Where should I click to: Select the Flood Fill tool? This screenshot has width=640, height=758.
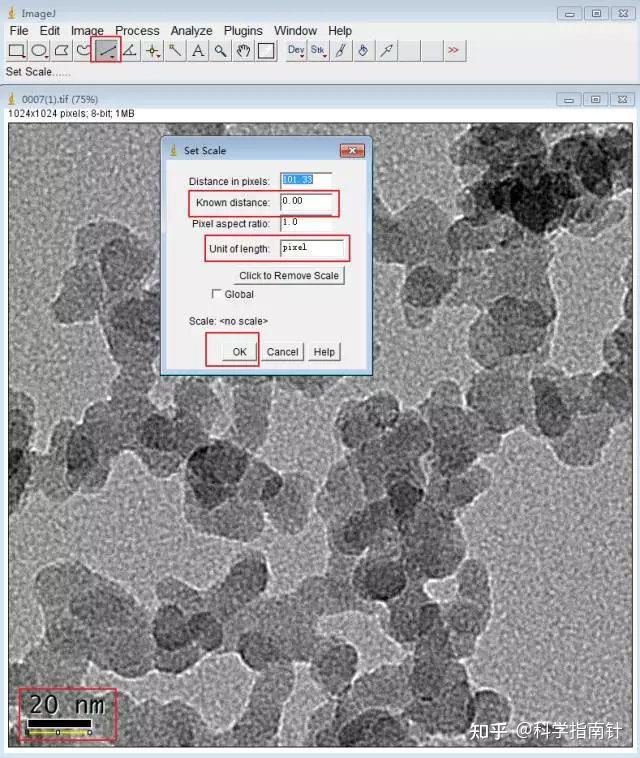364,50
